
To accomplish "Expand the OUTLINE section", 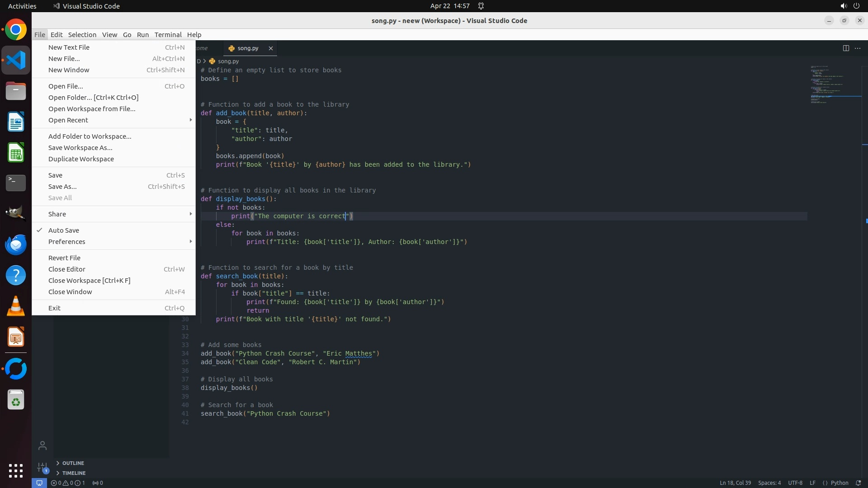I will (73, 463).
